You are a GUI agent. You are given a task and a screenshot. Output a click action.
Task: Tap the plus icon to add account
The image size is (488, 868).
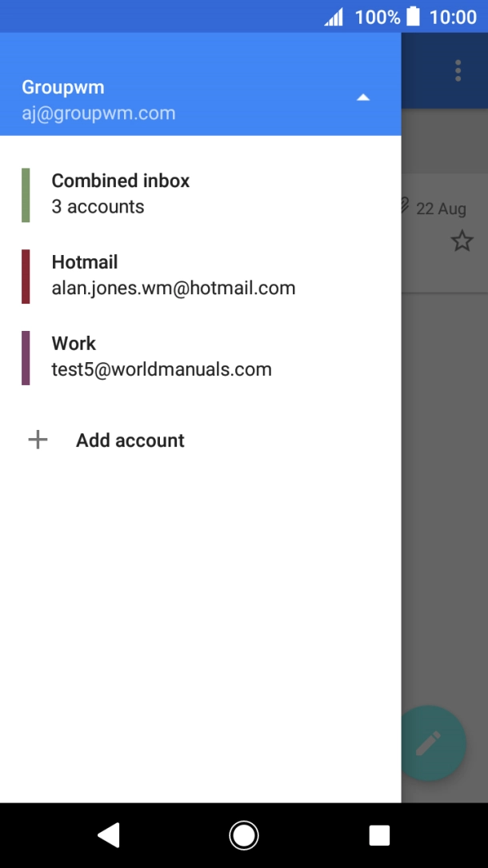37,440
